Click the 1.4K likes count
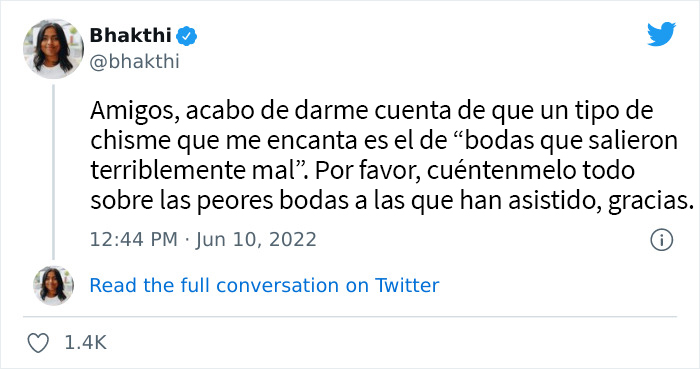This screenshot has width=700, height=369. point(86,343)
